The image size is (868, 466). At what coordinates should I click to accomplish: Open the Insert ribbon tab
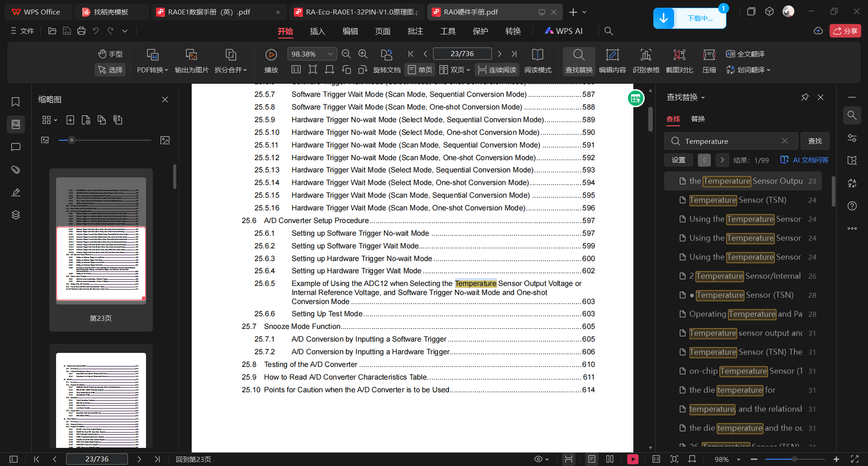(x=317, y=31)
